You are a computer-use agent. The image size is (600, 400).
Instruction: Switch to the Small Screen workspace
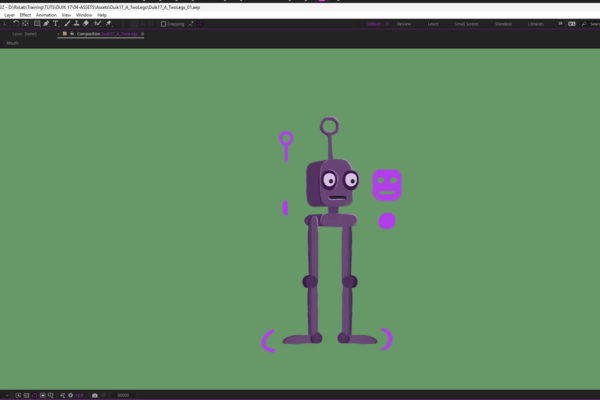tap(466, 23)
